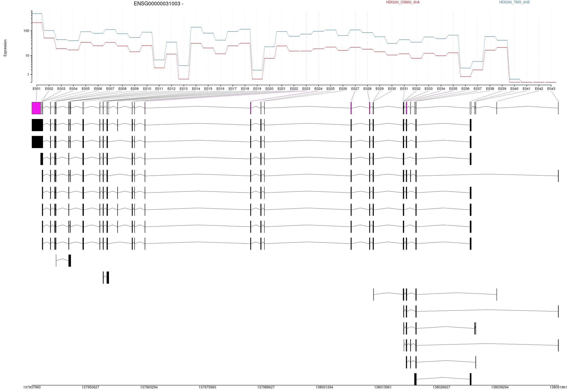Click exon label E041

(x=526, y=89)
